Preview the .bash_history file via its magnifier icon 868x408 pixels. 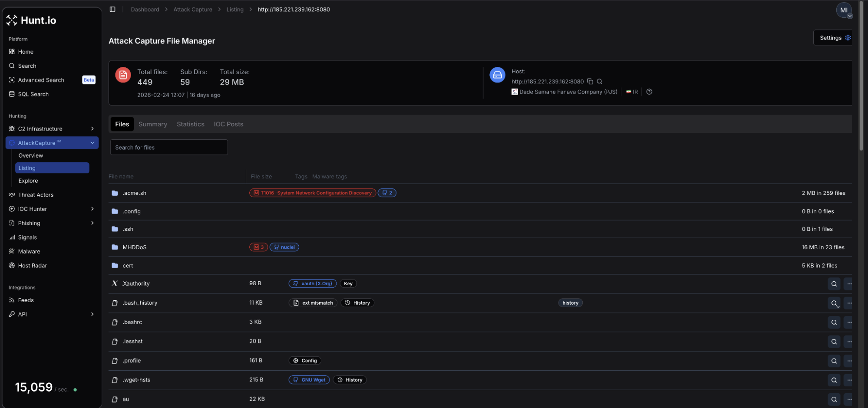pos(834,303)
